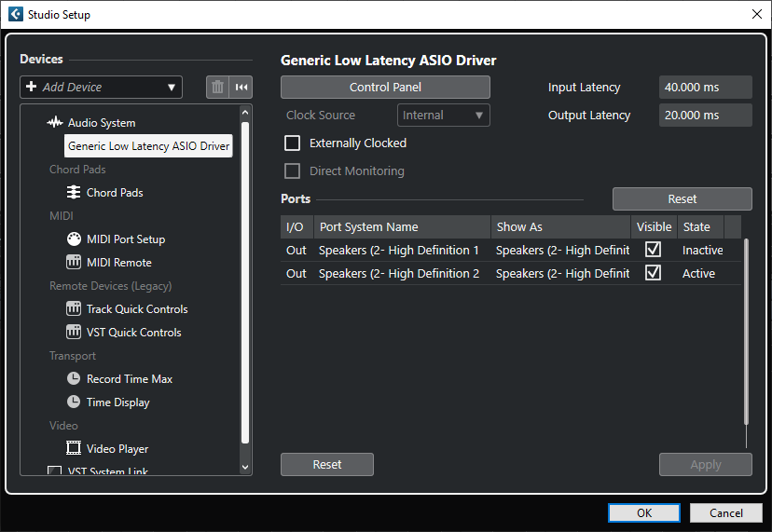Screen dimensions: 772x532
Task: Open MIDI Port Setup settings
Action: (x=126, y=239)
